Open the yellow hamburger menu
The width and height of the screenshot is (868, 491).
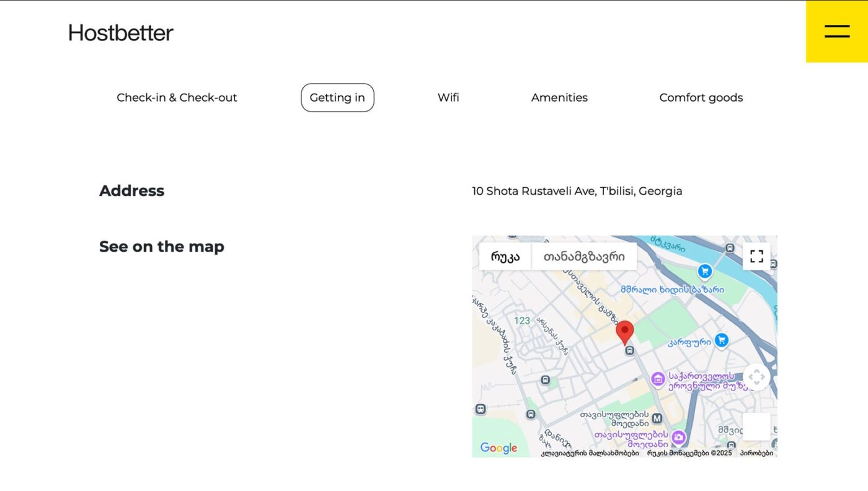coord(837,31)
